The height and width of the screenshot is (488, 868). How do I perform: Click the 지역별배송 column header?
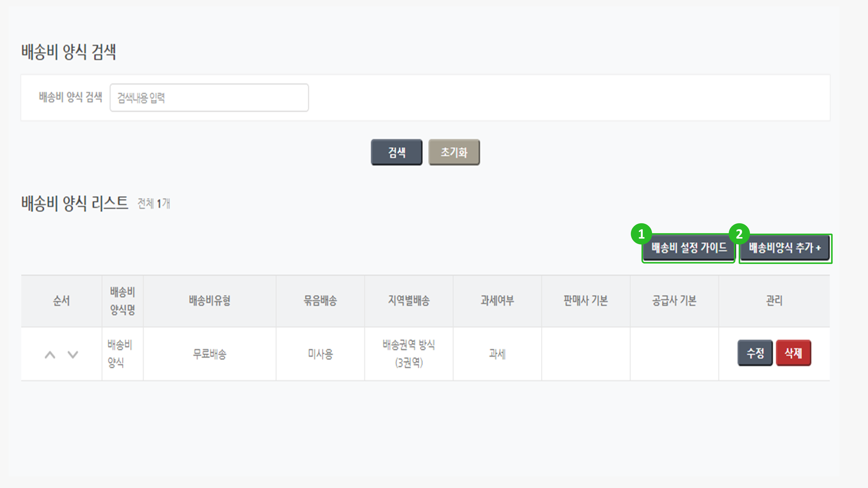point(409,301)
